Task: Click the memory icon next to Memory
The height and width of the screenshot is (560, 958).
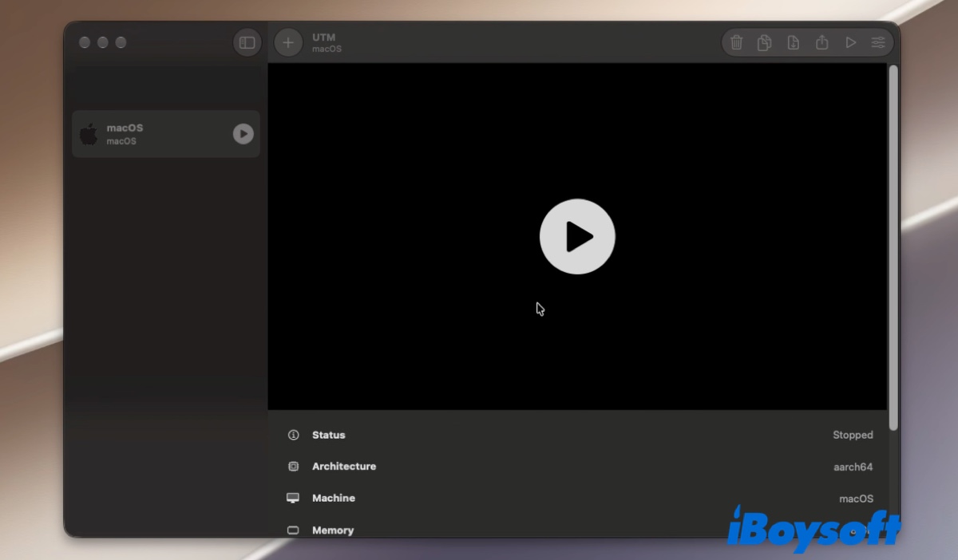Action: coord(293,530)
